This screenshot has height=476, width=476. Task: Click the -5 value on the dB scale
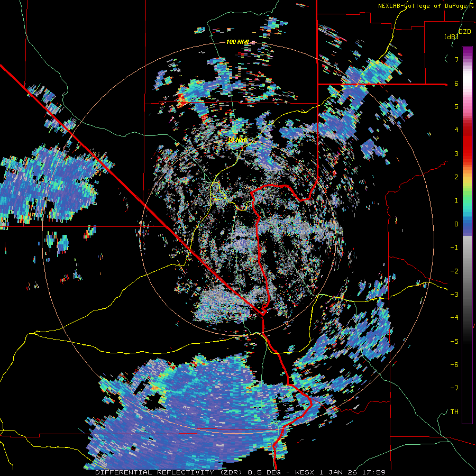tap(454, 341)
